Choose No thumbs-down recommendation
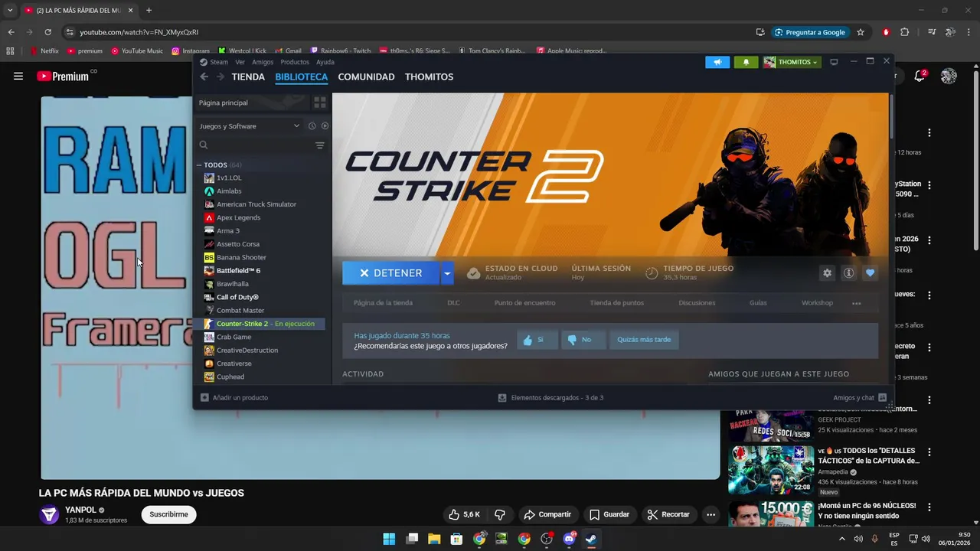Screen dimensions: 980x551 tap(583, 340)
